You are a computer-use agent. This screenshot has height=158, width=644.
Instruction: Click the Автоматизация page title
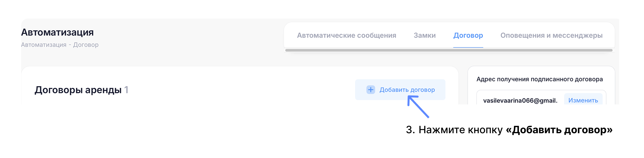tap(57, 32)
